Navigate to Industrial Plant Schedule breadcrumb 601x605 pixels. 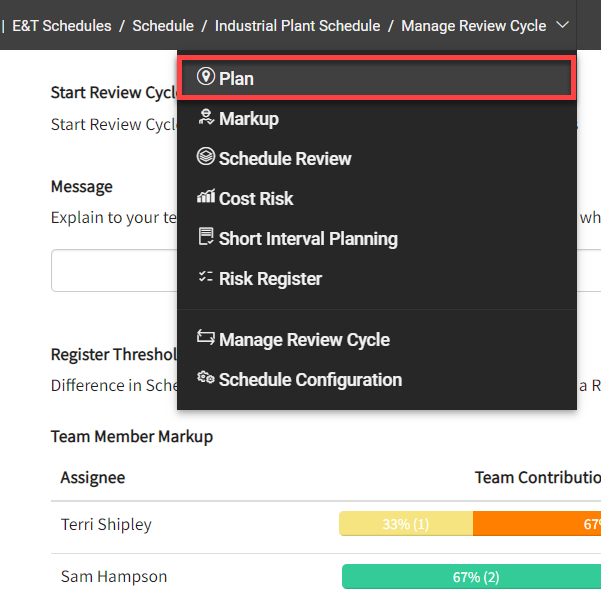[297, 26]
